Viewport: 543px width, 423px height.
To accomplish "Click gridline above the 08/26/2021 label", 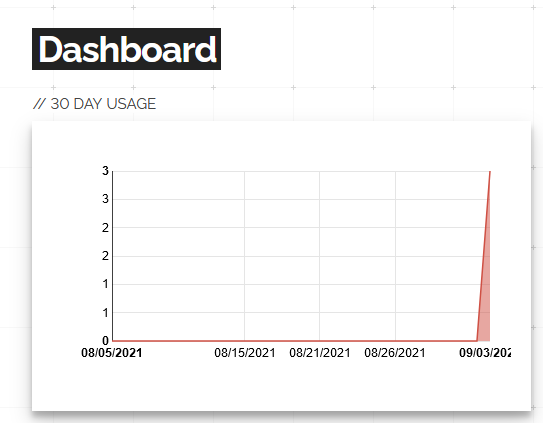I will pos(395,256).
